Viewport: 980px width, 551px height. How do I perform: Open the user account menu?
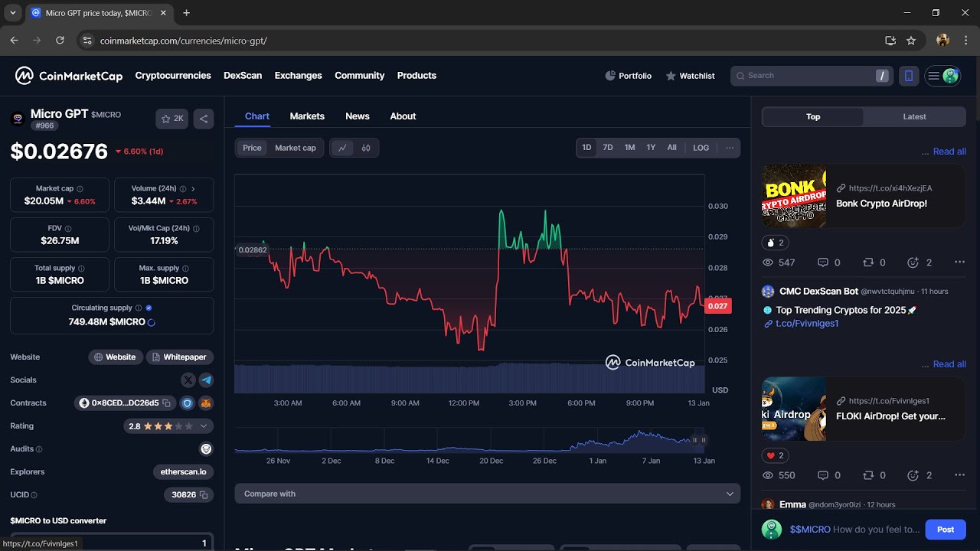point(942,76)
